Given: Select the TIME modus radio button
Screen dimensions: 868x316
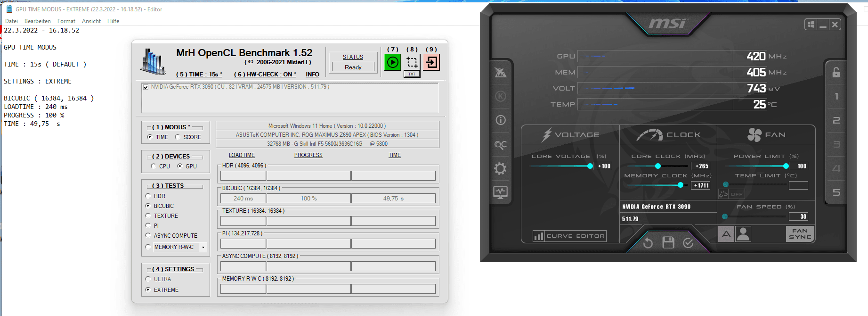Looking at the screenshot, I should coord(149,137).
